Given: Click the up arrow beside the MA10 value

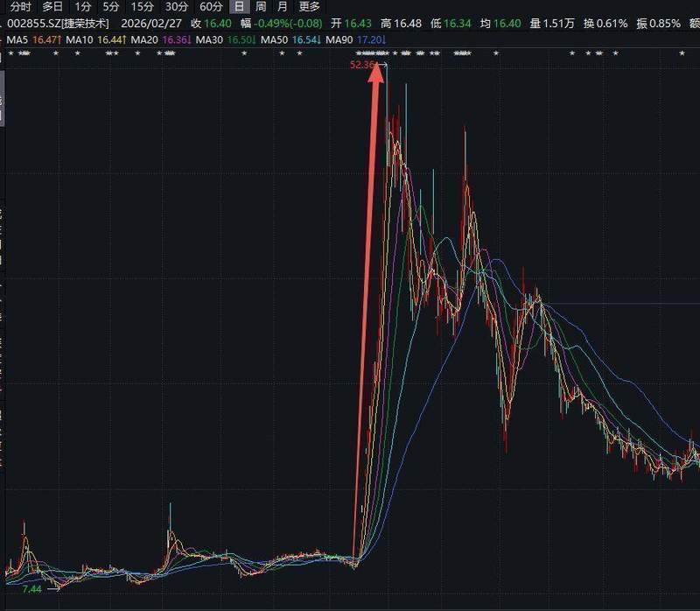Looking at the screenshot, I should pos(122,41).
